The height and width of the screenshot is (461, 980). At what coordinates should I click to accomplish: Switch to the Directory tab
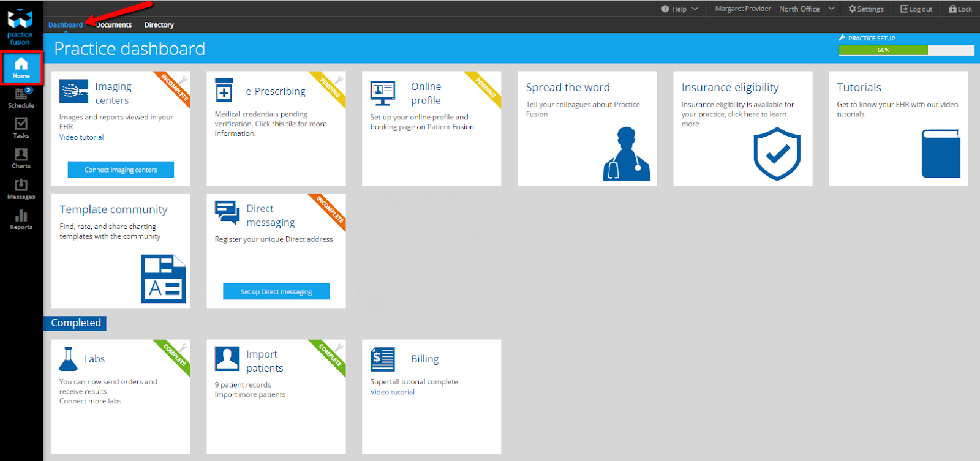tap(159, 25)
